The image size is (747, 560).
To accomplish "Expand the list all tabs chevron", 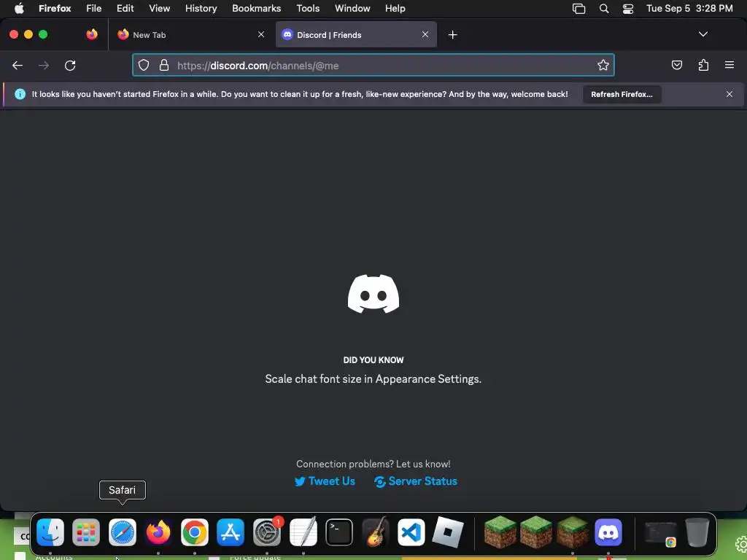I will [703, 34].
